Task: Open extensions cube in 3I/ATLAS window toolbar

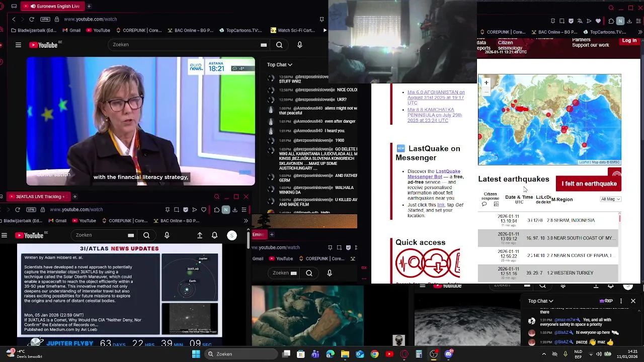Action: click(x=216, y=210)
